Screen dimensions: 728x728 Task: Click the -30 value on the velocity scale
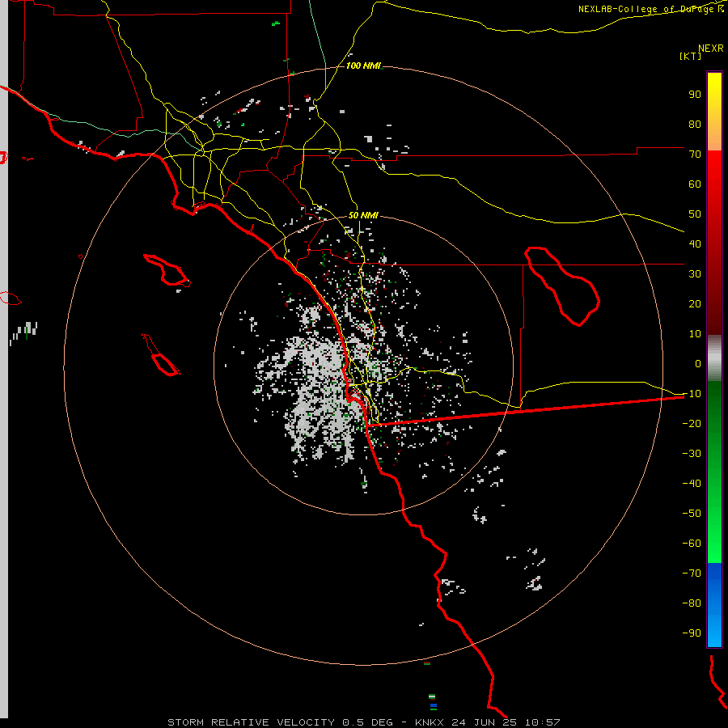[692, 454]
